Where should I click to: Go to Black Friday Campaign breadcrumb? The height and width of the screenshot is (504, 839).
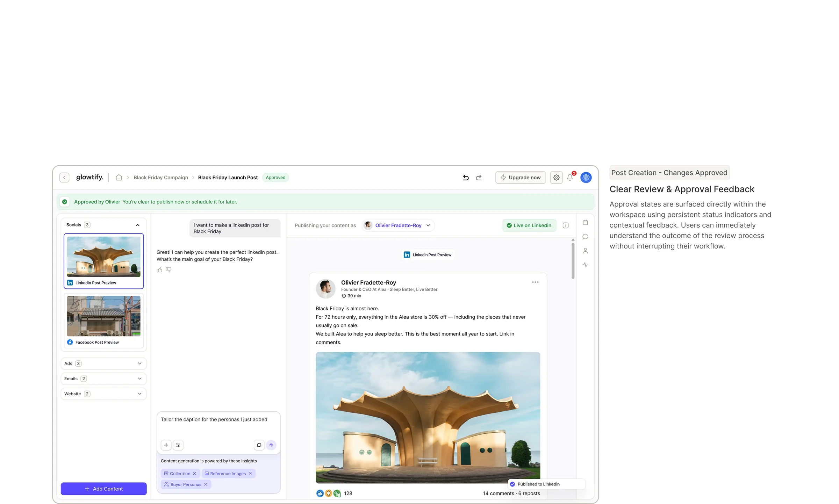tap(161, 178)
